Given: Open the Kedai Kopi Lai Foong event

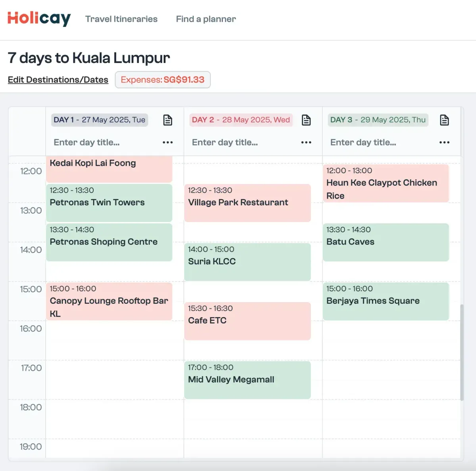Looking at the screenshot, I should pos(109,169).
